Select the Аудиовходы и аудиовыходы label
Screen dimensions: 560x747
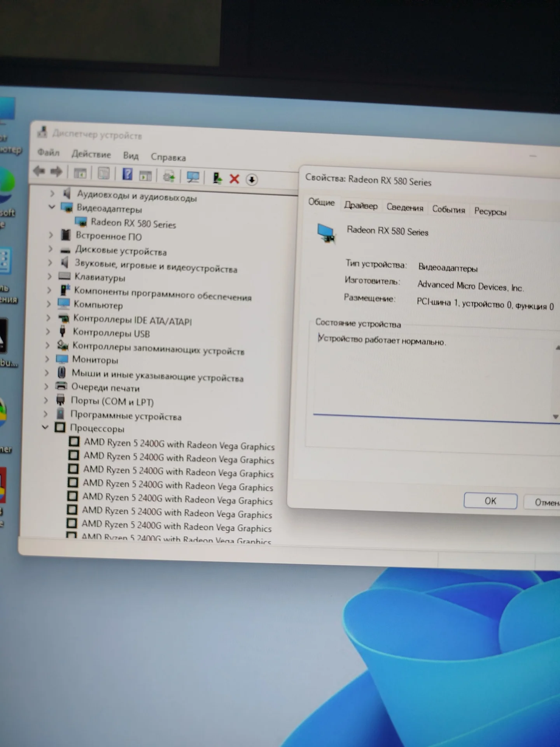point(137,195)
